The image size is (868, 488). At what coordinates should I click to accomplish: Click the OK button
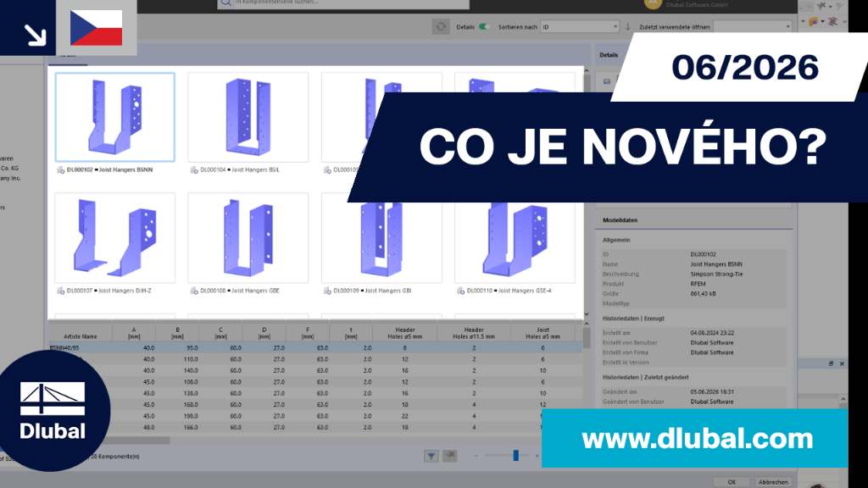tap(732, 482)
